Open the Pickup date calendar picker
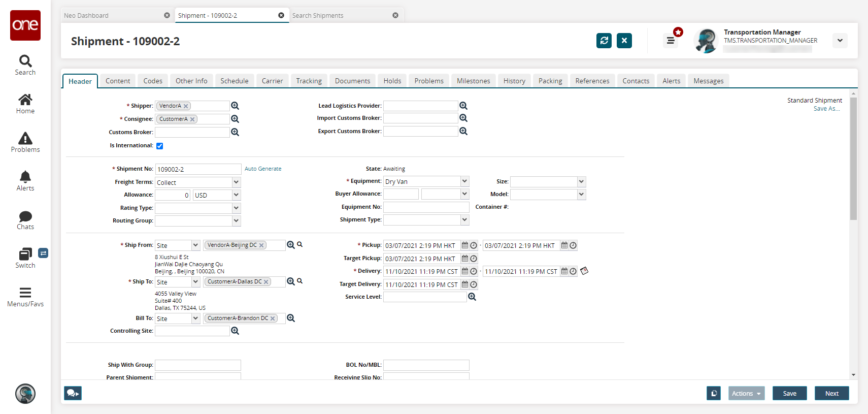This screenshot has height=414, width=868. (x=464, y=245)
